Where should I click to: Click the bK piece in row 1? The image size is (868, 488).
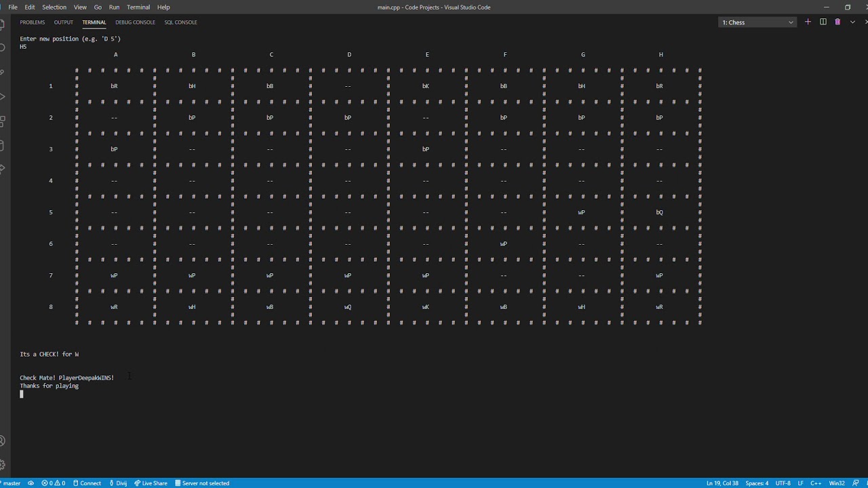tap(426, 87)
